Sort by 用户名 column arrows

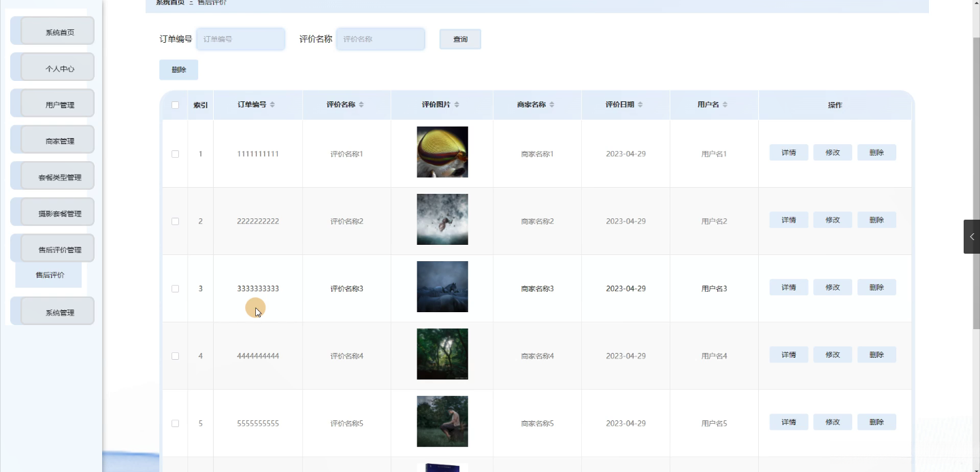(x=725, y=105)
